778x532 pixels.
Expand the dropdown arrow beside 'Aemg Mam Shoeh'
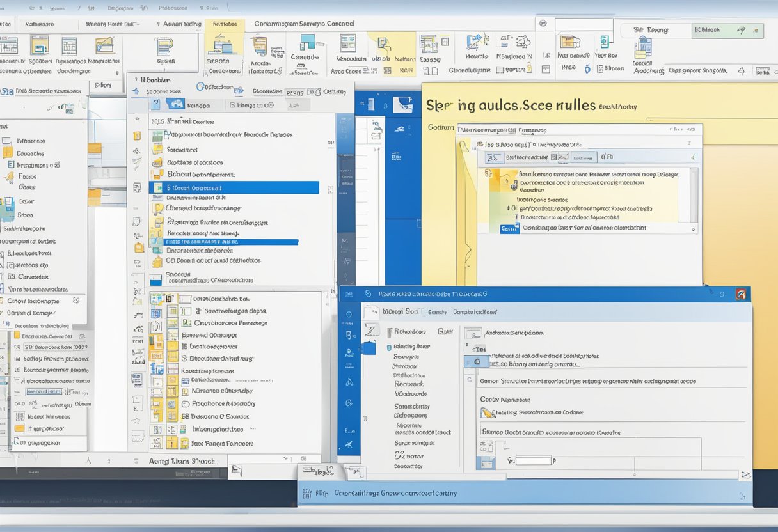pyautogui.click(x=236, y=471)
